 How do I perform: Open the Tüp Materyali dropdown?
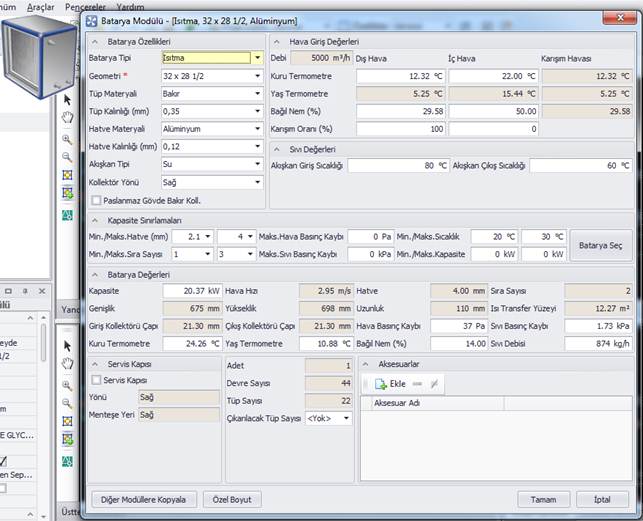click(x=257, y=93)
